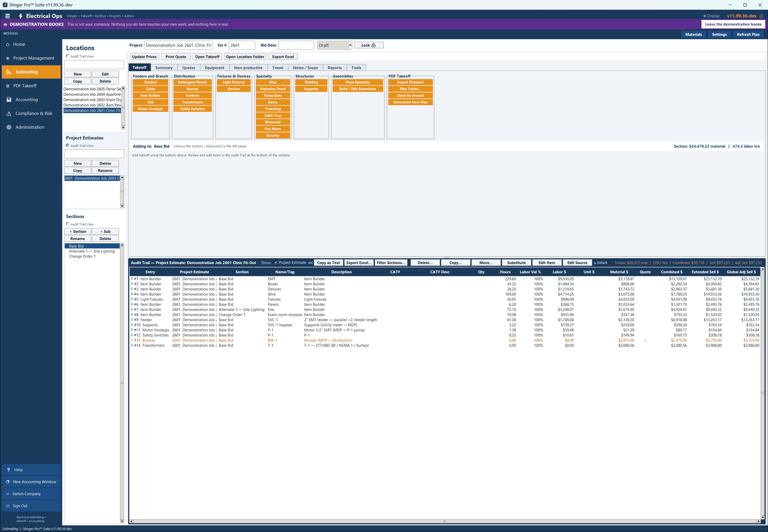This screenshot has height=532, width=768.
Task: Expand audit trail entry #13 Busway
Action: point(132,341)
